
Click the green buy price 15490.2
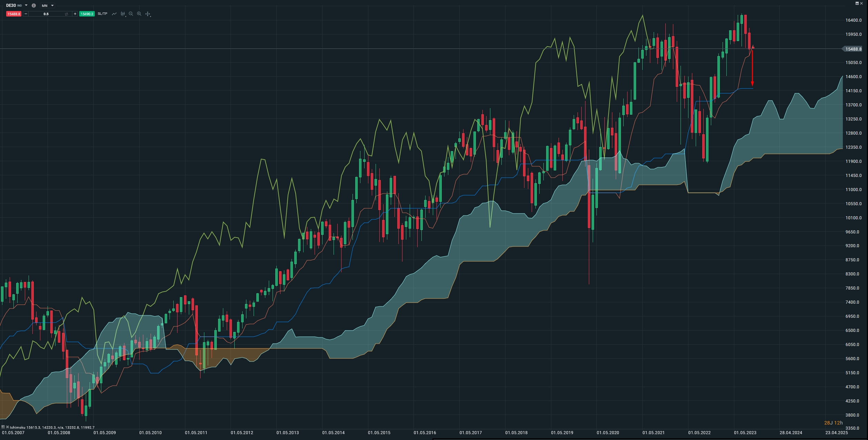coord(87,14)
